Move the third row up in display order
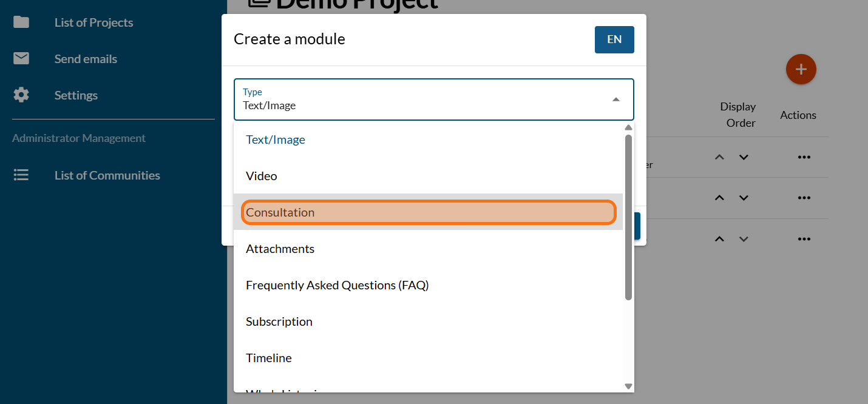 point(719,239)
